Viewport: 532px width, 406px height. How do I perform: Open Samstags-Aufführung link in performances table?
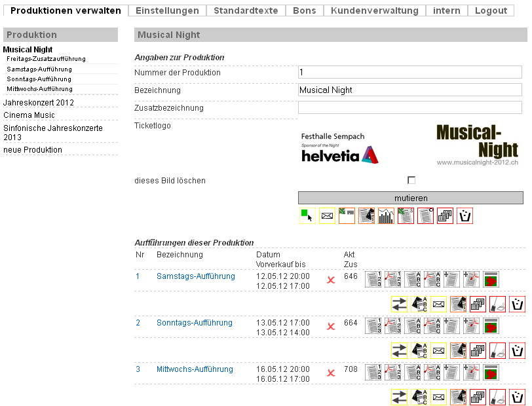(x=196, y=276)
